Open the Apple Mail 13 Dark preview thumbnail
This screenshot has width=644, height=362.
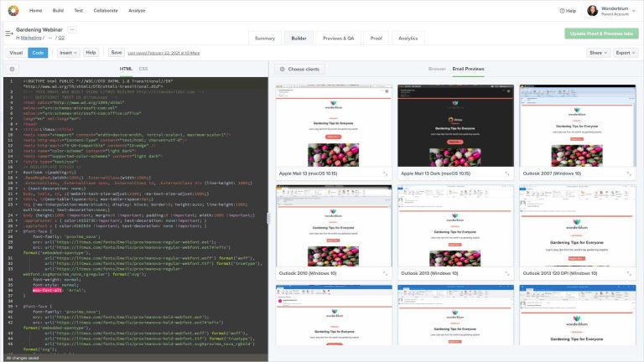[455, 126]
